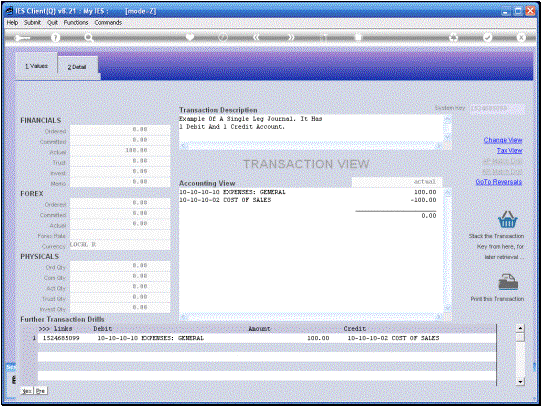Click the round X cancel toolbar icon
This screenshot has width=541, height=406.
[x=521, y=37]
